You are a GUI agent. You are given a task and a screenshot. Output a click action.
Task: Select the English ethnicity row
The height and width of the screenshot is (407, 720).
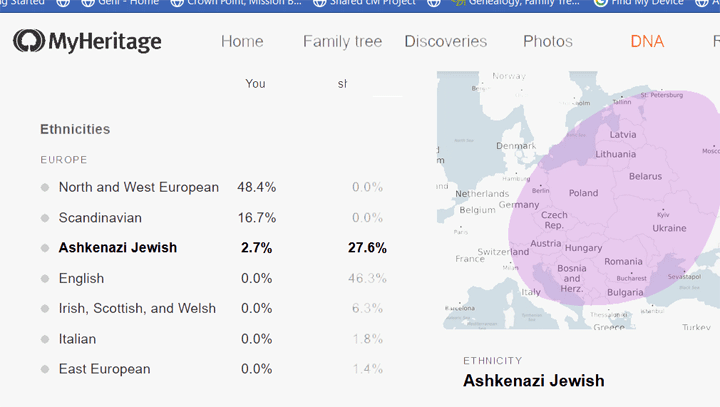click(x=214, y=278)
